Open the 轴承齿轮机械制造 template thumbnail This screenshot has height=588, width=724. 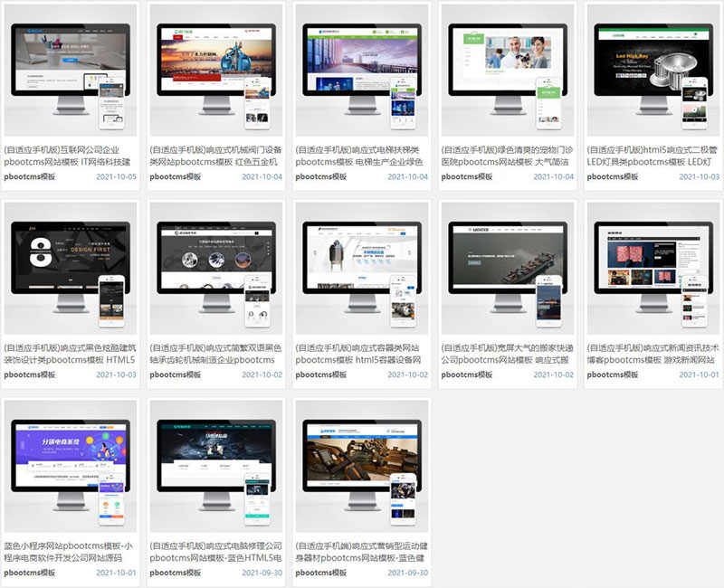(215, 268)
